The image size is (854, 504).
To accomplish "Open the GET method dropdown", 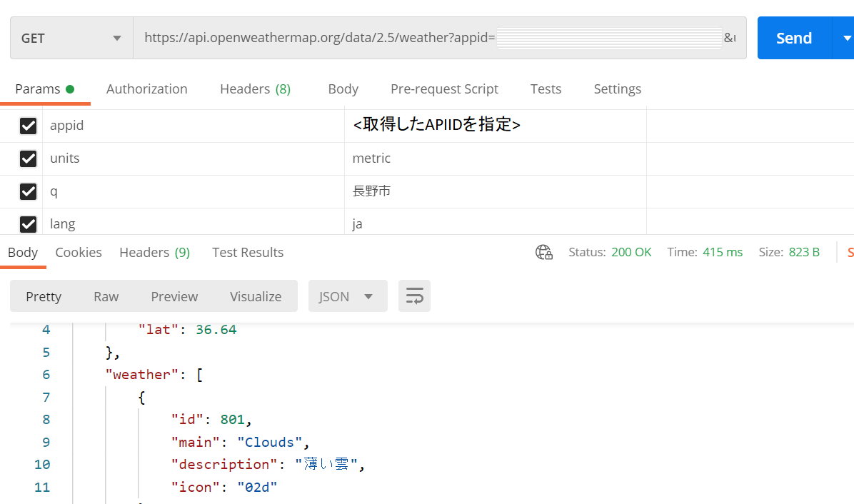I will click(x=71, y=39).
